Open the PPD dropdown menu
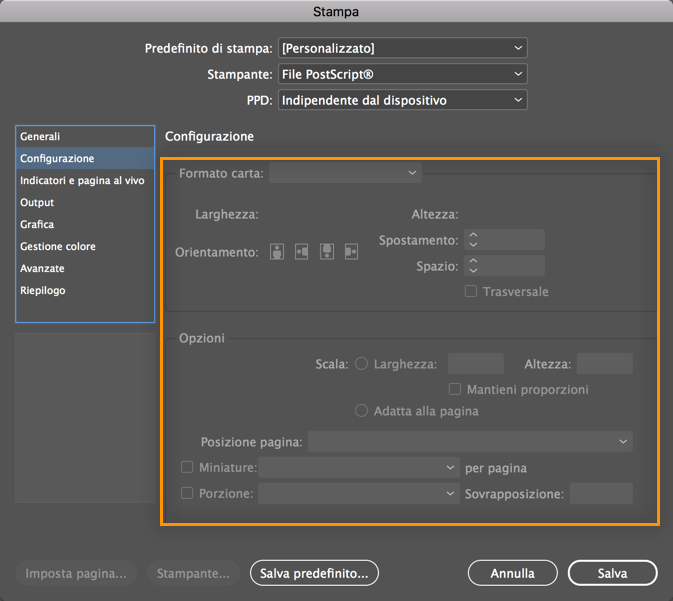 coord(402,100)
